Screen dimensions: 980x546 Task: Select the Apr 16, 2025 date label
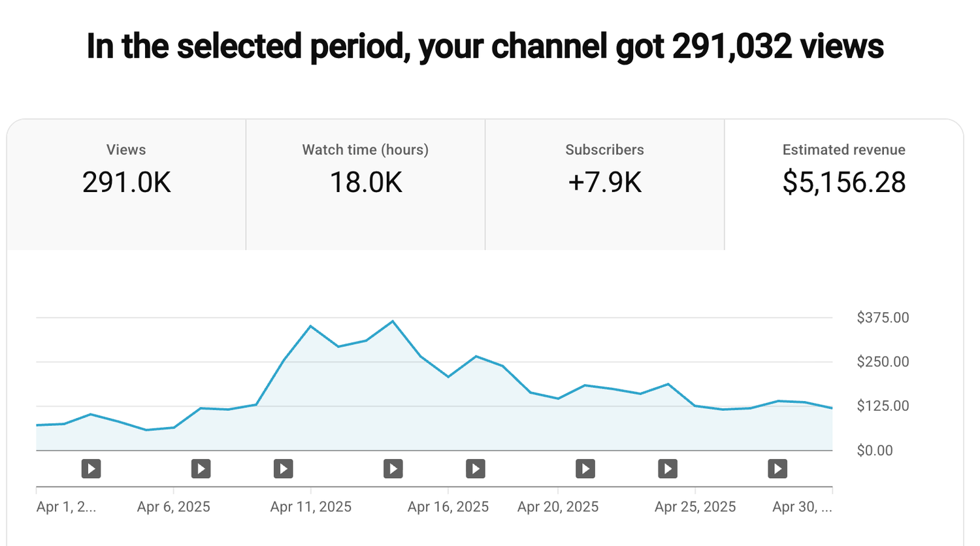pyautogui.click(x=448, y=507)
